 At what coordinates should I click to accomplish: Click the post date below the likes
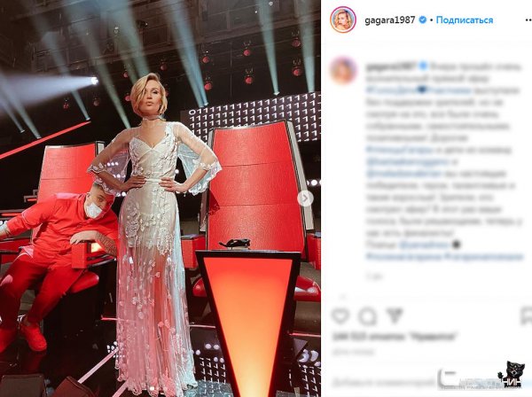tap(353, 352)
